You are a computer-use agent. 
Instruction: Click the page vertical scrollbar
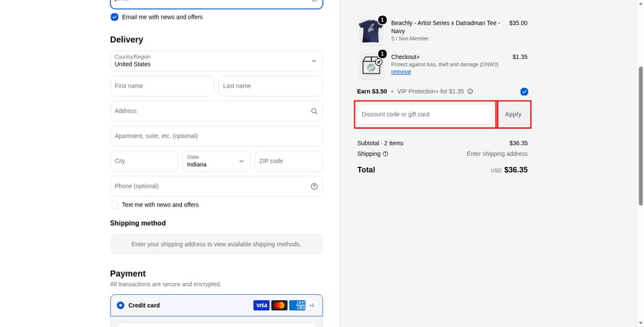(x=640, y=136)
